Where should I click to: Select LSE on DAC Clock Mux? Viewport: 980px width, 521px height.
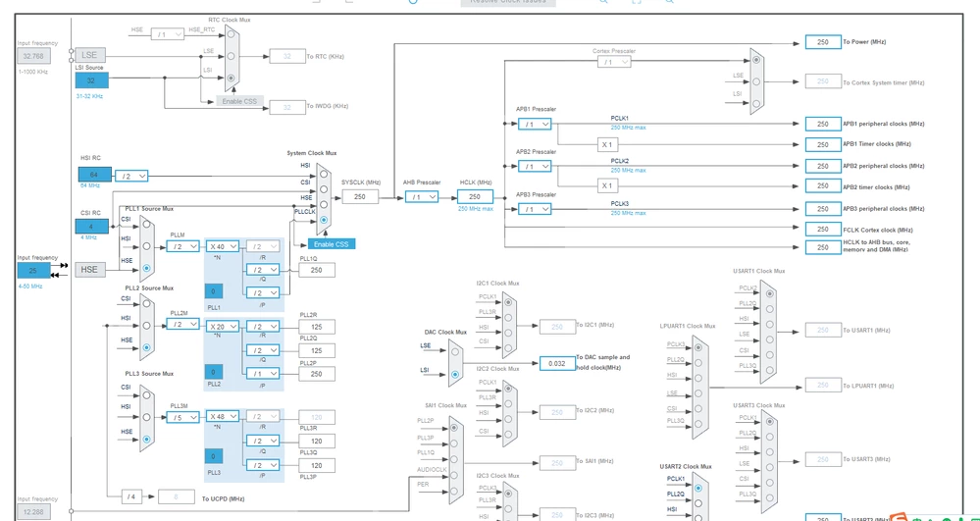[x=455, y=351]
